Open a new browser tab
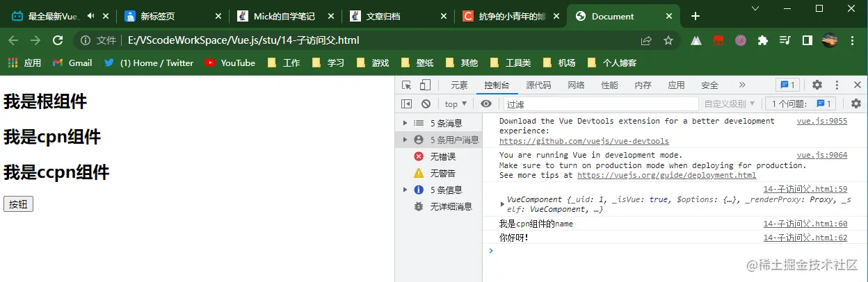Viewport: 868px width, 282px height. (695, 16)
